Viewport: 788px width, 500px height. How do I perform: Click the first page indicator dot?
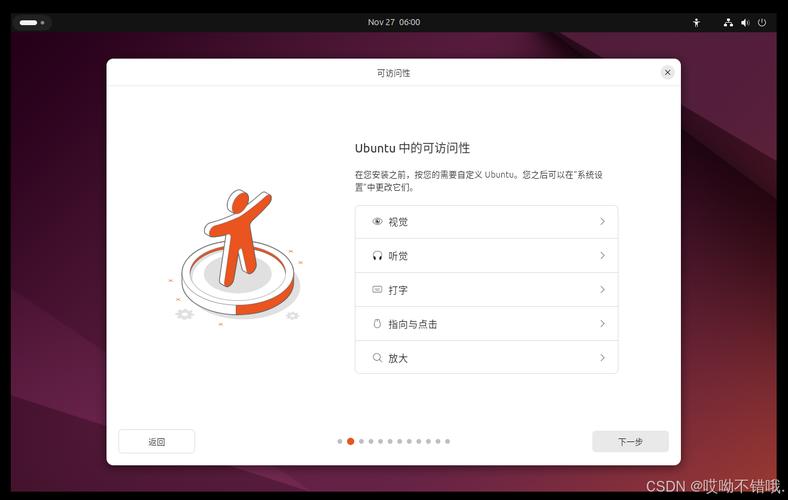(x=340, y=441)
